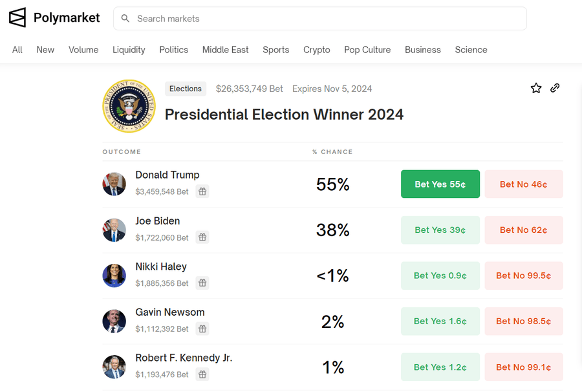Open the Politics category tab
This screenshot has height=392, width=582.
pyautogui.click(x=174, y=50)
